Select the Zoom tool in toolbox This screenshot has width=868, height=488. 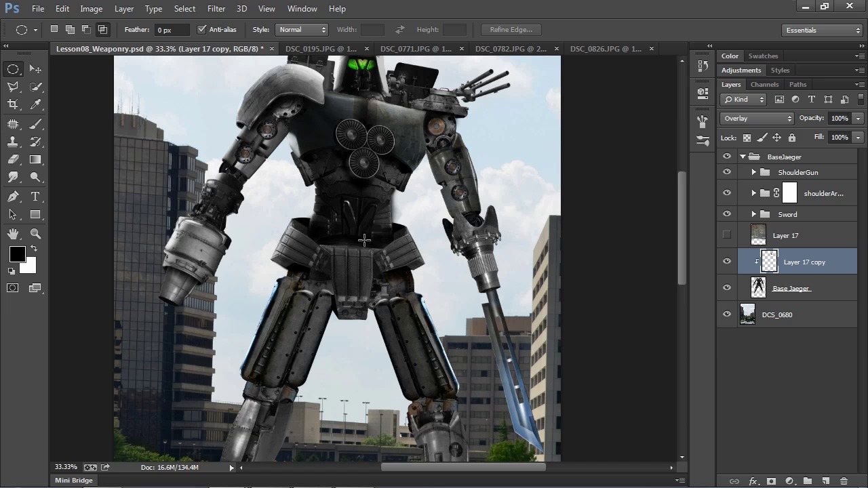coord(35,234)
